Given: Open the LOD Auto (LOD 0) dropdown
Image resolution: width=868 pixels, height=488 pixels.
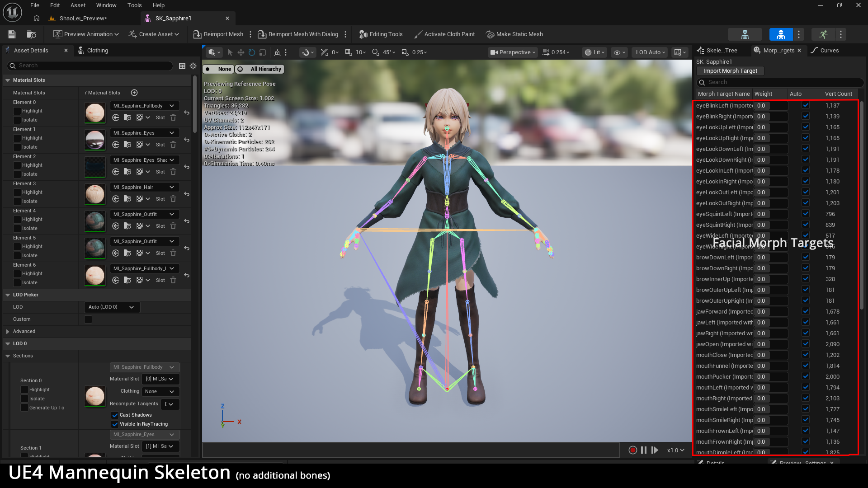Looking at the screenshot, I should tap(112, 307).
